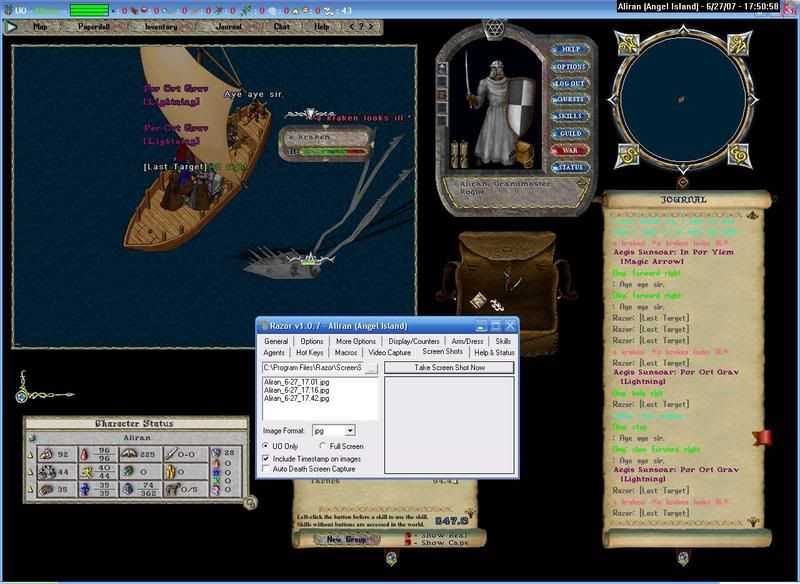Image resolution: width=800 pixels, height=584 pixels.
Task: Click the browse button beside the folder path
Action: (372, 369)
